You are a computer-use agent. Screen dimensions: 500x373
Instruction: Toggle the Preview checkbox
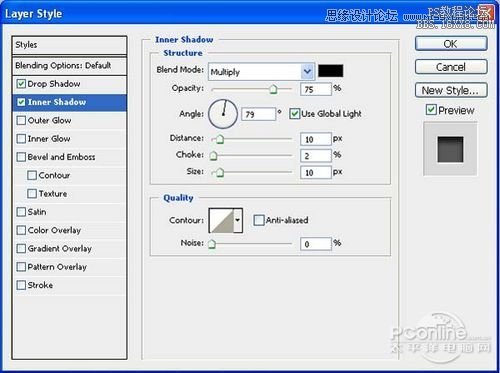click(431, 110)
